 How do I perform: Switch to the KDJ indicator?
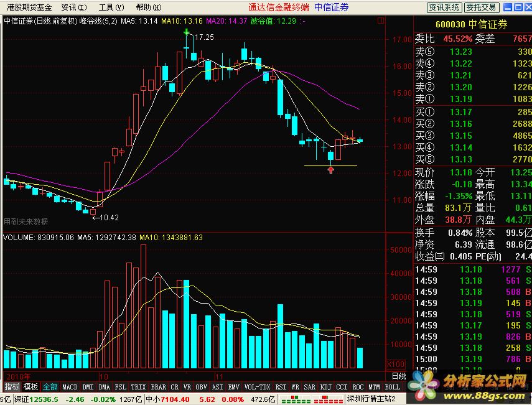tap(325, 387)
